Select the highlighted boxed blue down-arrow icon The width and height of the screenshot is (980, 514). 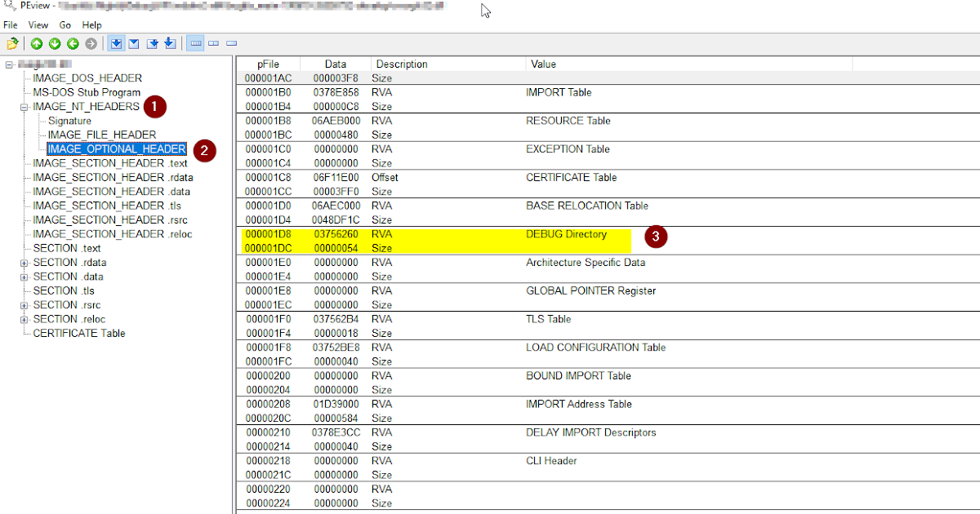(x=116, y=43)
